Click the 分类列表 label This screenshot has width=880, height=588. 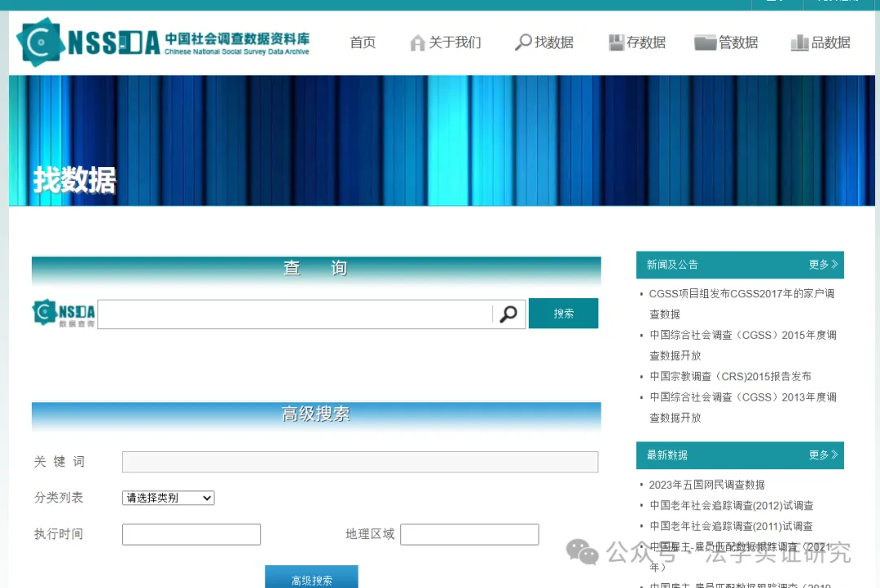click(x=59, y=498)
